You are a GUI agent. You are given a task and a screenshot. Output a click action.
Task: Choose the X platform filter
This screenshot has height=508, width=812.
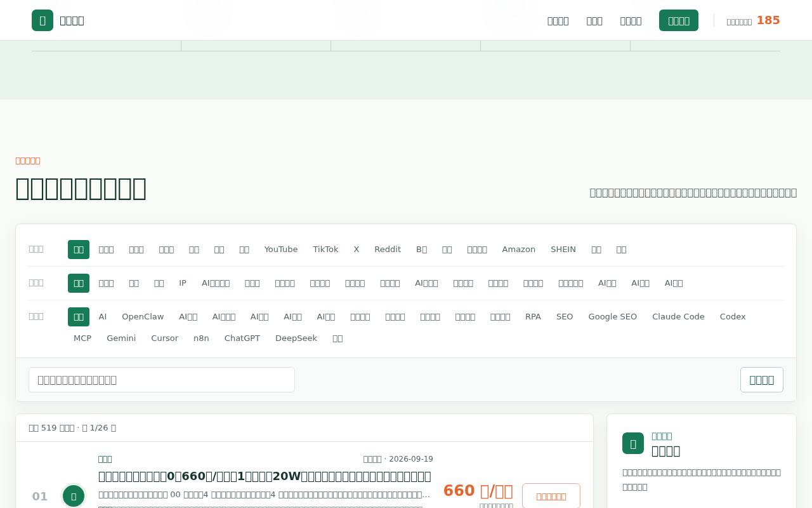point(357,250)
